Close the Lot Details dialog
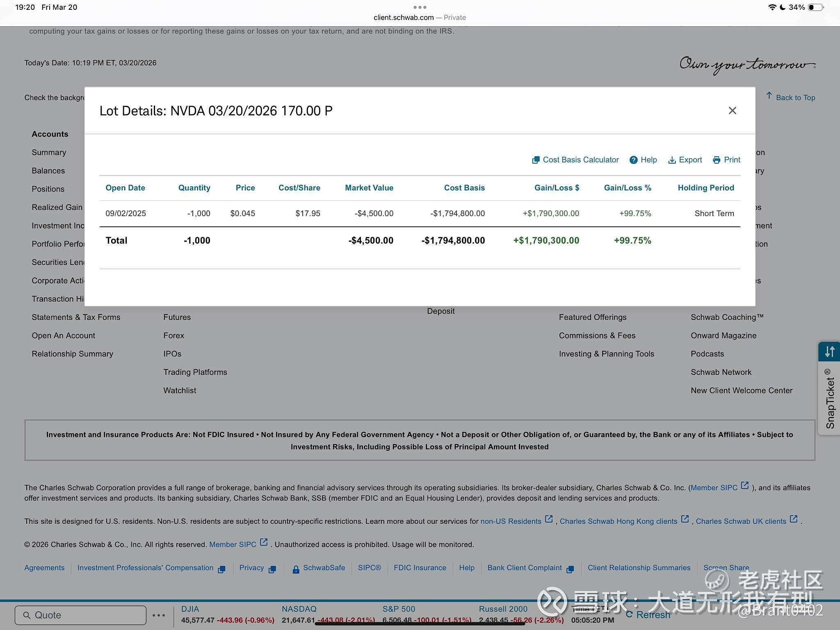Screen dimensions: 840x630 (732, 111)
